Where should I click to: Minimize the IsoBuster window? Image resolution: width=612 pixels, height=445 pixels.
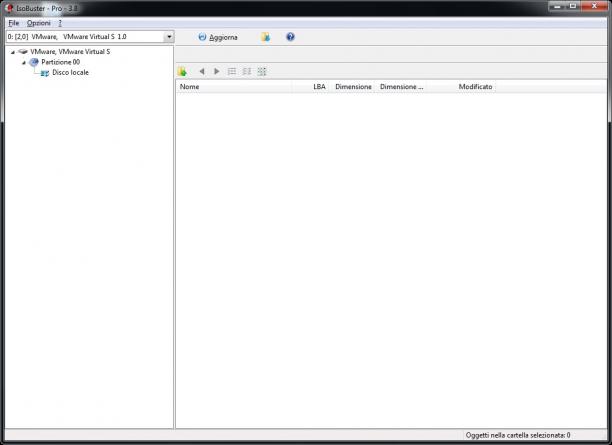coord(557,6)
